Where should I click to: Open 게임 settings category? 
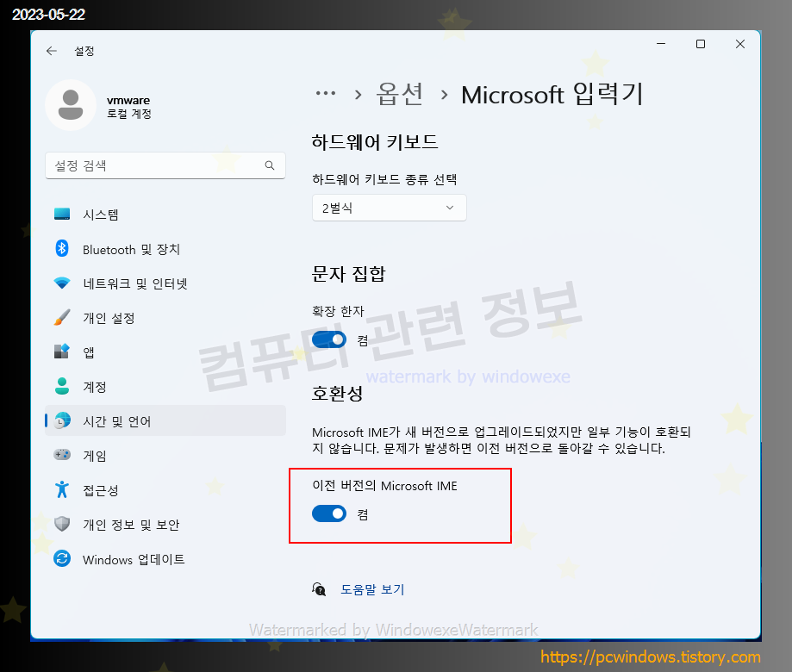click(x=165, y=455)
